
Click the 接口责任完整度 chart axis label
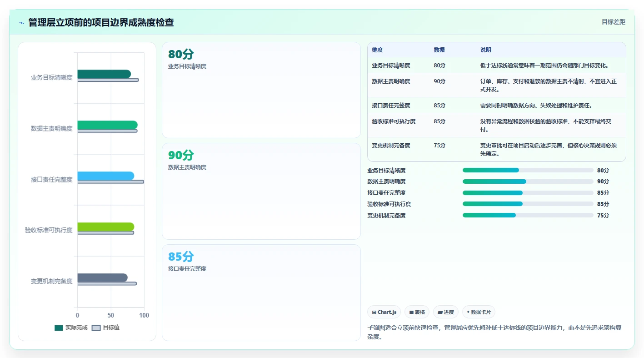click(x=51, y=180)
